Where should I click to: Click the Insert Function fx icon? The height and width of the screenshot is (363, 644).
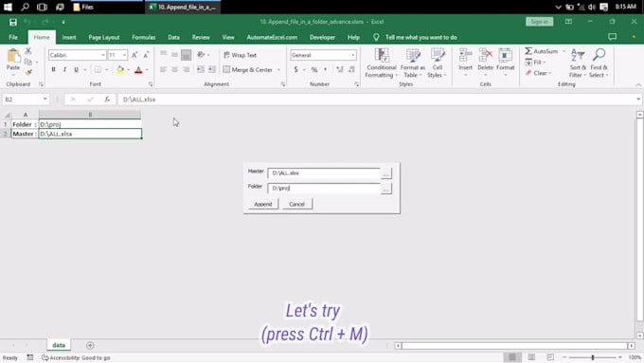click(x=107, y=100)
